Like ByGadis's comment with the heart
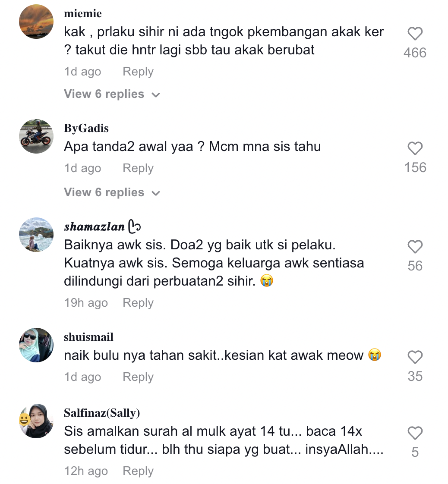Screen dimensions: 448x484 (415, 148)
